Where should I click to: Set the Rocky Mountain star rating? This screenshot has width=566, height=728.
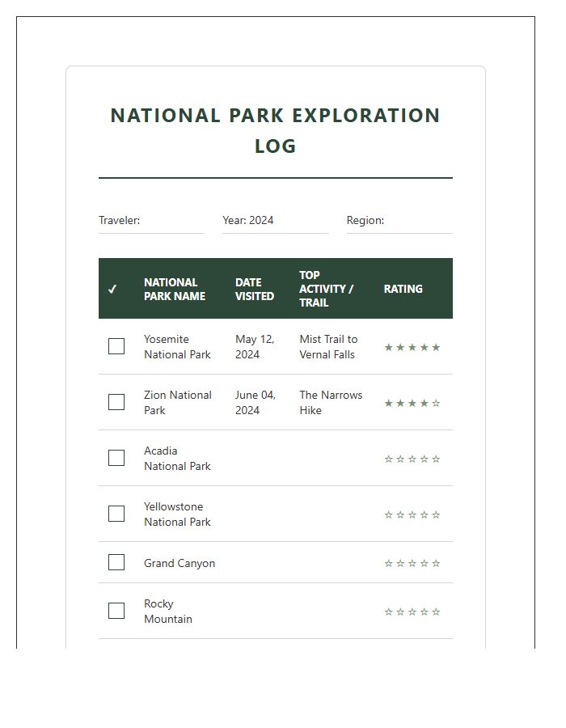[412, 612]
